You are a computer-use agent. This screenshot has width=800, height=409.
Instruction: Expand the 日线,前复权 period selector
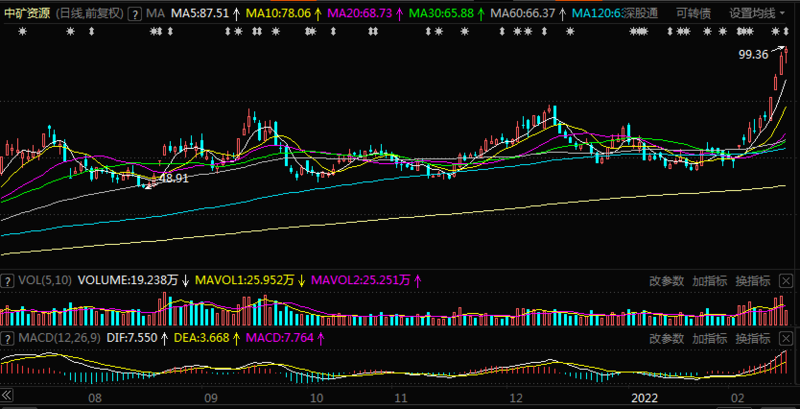tap(89, 14)
